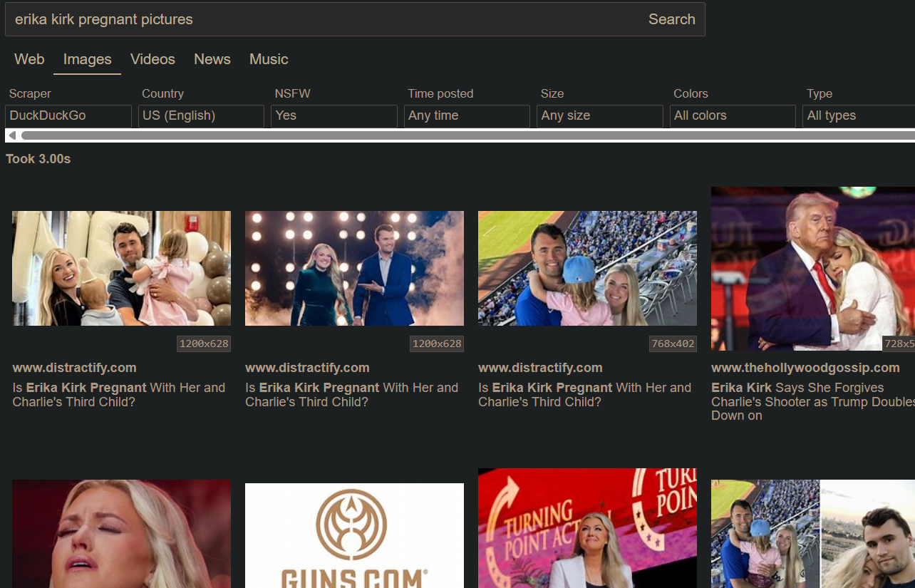The height and width of the screenshot is (588, 915).
Task: Switch to the Web tab
Action: click(x=29, y=59)
